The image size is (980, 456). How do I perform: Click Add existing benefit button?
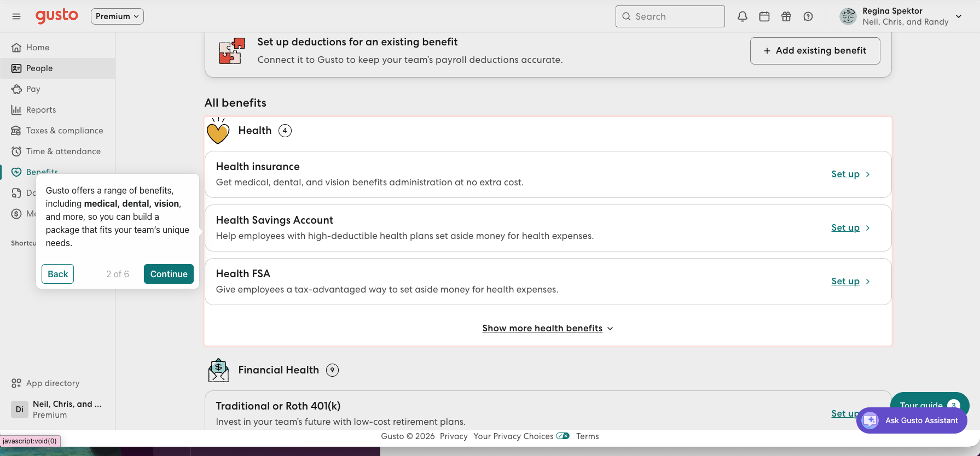click(x=815, y=51)
